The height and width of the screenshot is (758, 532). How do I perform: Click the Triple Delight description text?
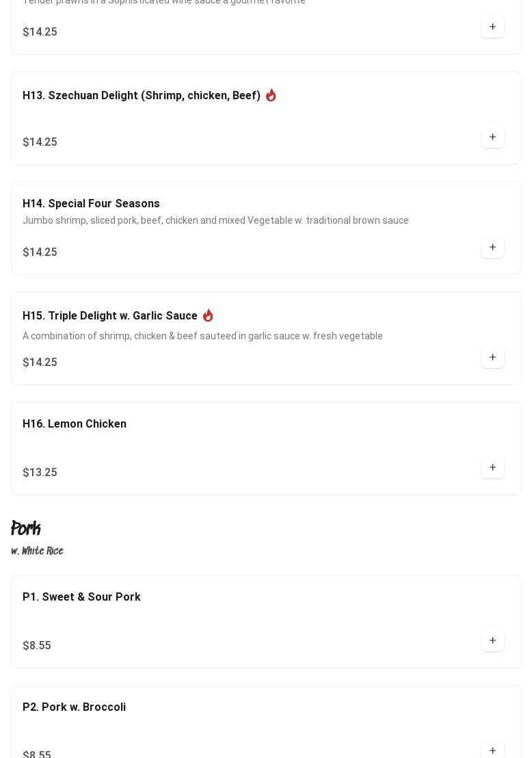pos(202,336)
